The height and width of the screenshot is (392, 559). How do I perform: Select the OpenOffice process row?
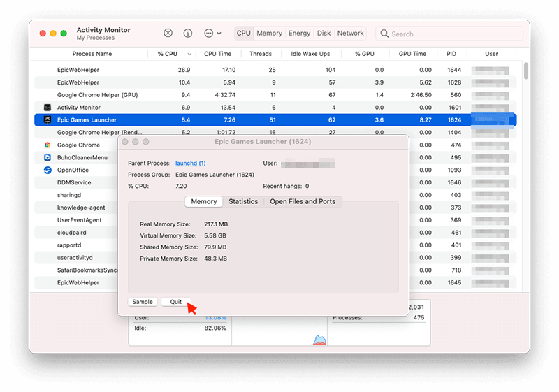pyautogui.click(x=76, y=170)
